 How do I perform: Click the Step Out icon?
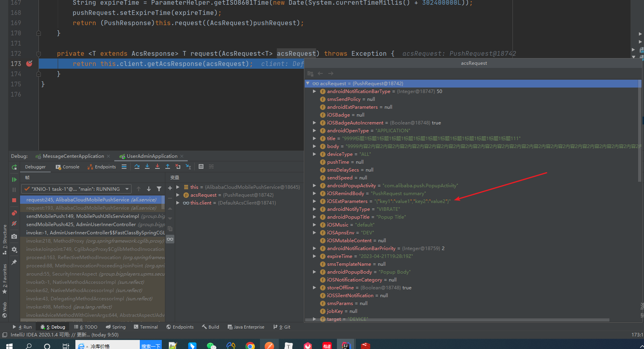coord(168,167)
